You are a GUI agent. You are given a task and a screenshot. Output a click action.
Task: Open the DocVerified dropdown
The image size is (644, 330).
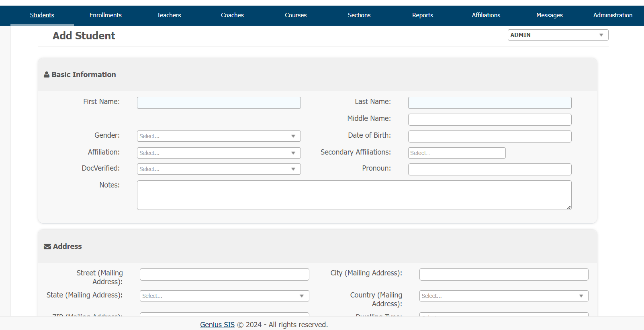(219, 169)
